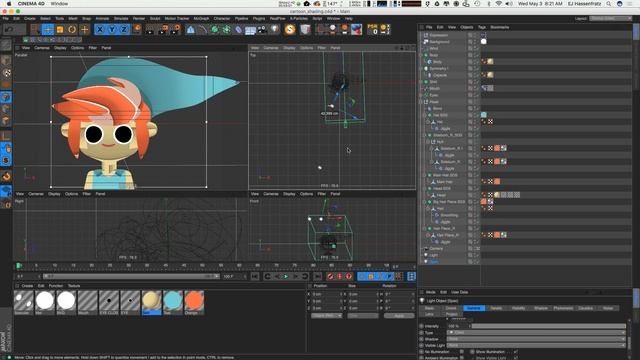Toggle the Show Illumination checkbox
Screen dimensions: 640x360
[516, 351]
